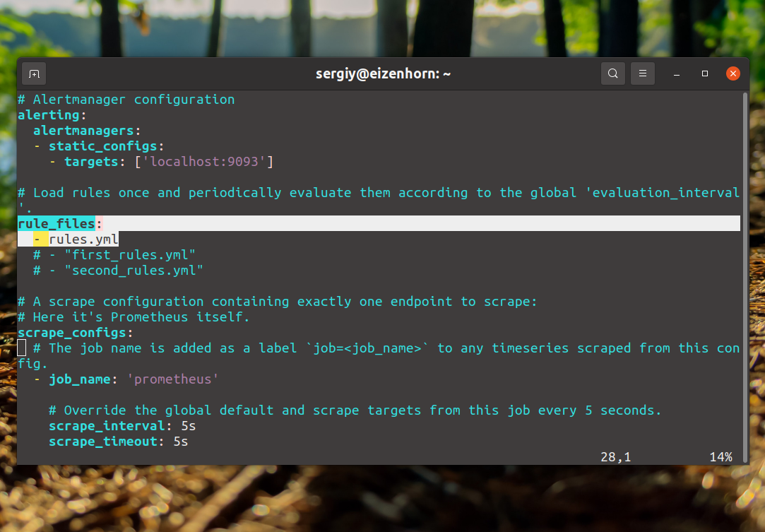Click the '# Alertmanager configuration' comment

pyautogui.click(x=126, y=100)
